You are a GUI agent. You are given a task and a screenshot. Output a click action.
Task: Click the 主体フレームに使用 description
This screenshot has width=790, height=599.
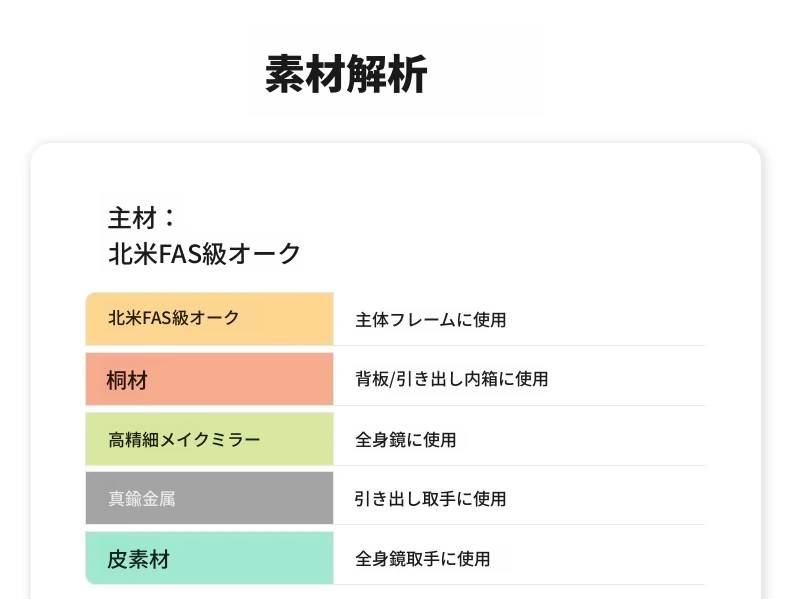[x=431, y=320]
